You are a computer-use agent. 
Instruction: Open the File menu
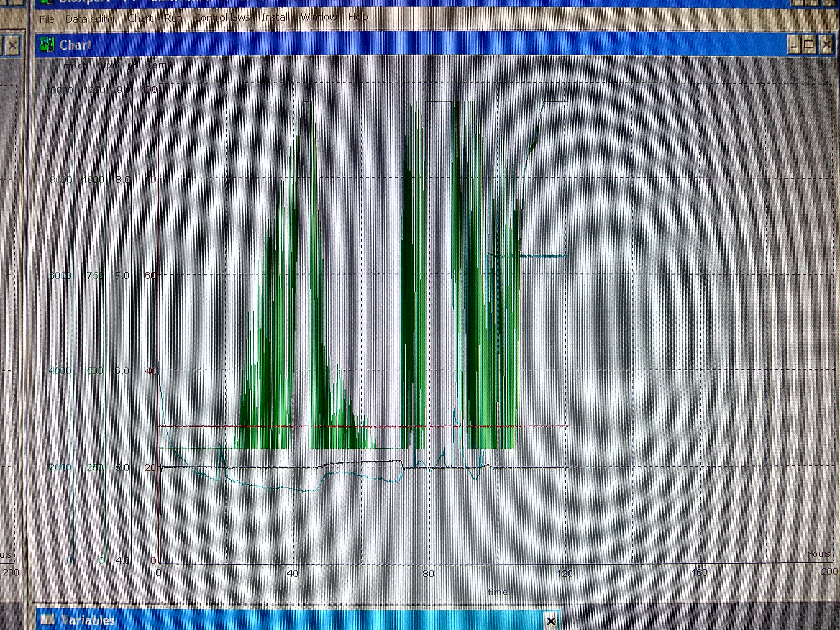point(47,19)
